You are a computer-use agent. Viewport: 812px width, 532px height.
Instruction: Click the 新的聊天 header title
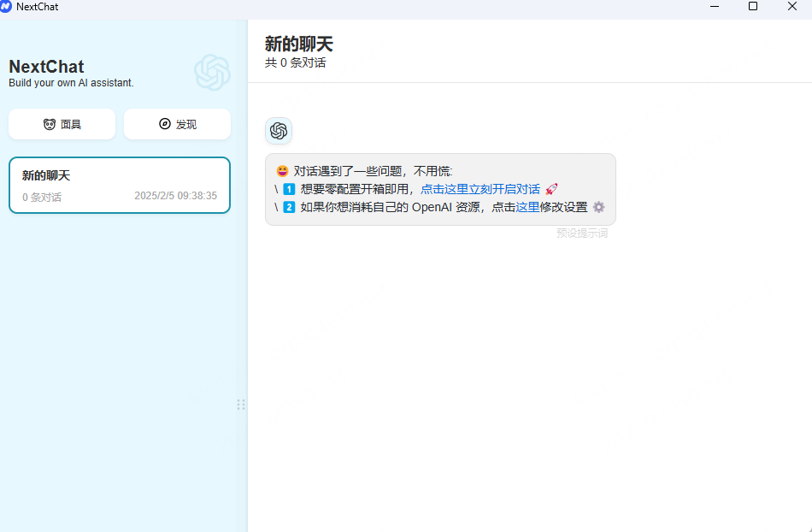pos(299,44)
